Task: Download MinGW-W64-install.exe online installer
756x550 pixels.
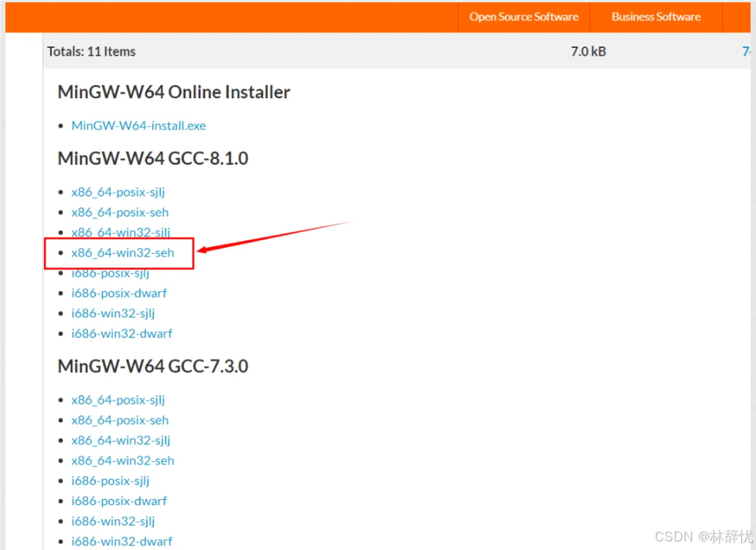Action: (x=138, y=125)
